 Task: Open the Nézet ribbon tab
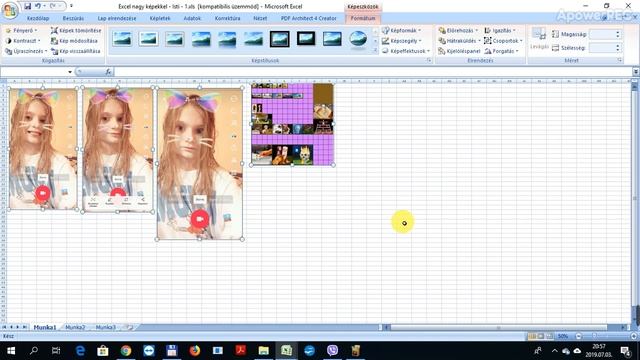click(x=260, y=18)
